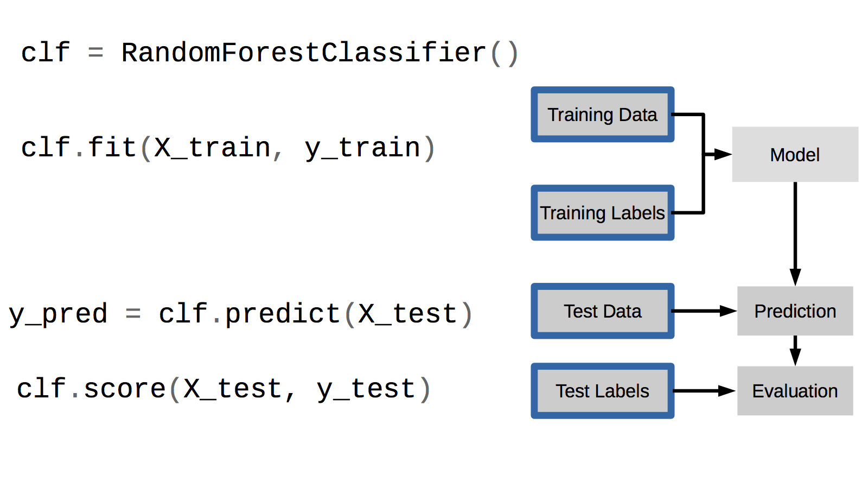Click the Evaluation box

point(795,391)
